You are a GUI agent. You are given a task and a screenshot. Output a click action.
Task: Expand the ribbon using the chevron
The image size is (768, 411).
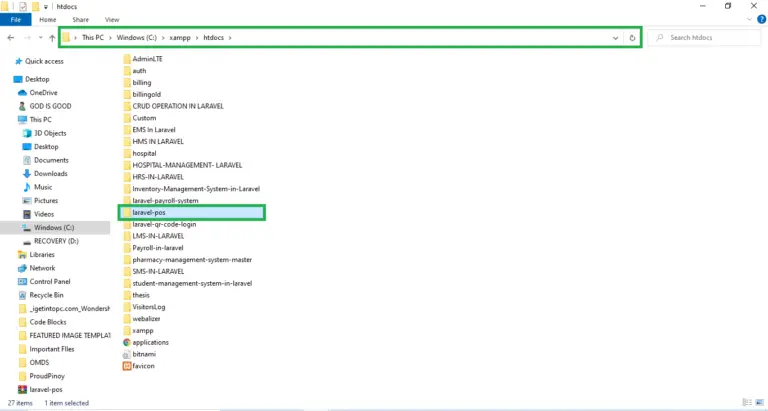coord(748,20)
